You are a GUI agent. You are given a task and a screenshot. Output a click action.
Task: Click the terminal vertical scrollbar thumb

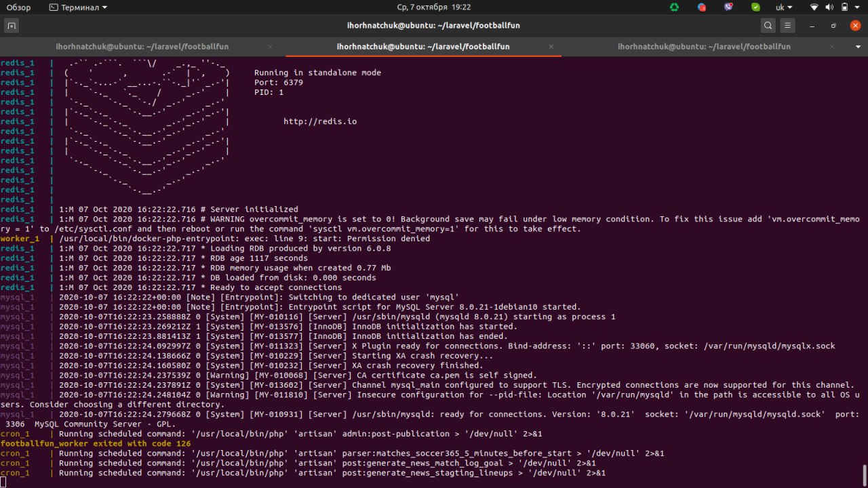tap(865, 475)
